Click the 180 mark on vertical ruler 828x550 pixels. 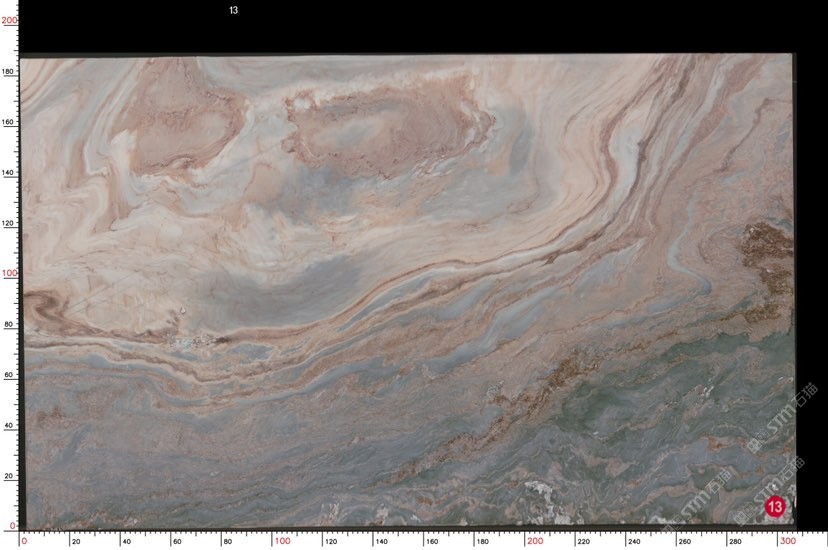click(9, 71)
